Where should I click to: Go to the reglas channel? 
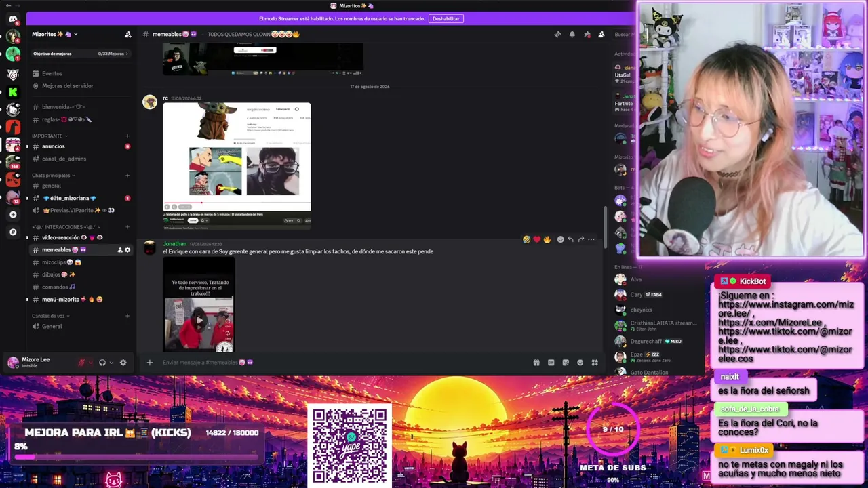(x=81, y=119)
